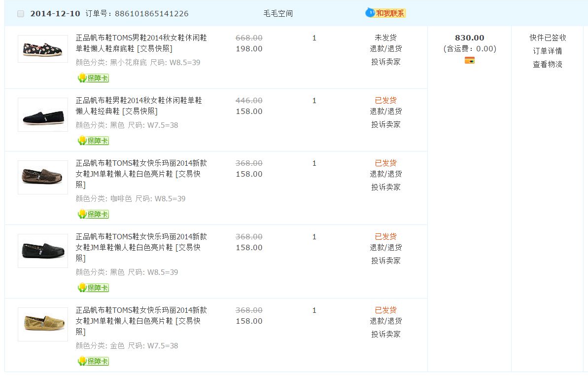Click 投诉卖家 for the gold shoes
This screenshot has width=588, height=376.
(385, 334)
